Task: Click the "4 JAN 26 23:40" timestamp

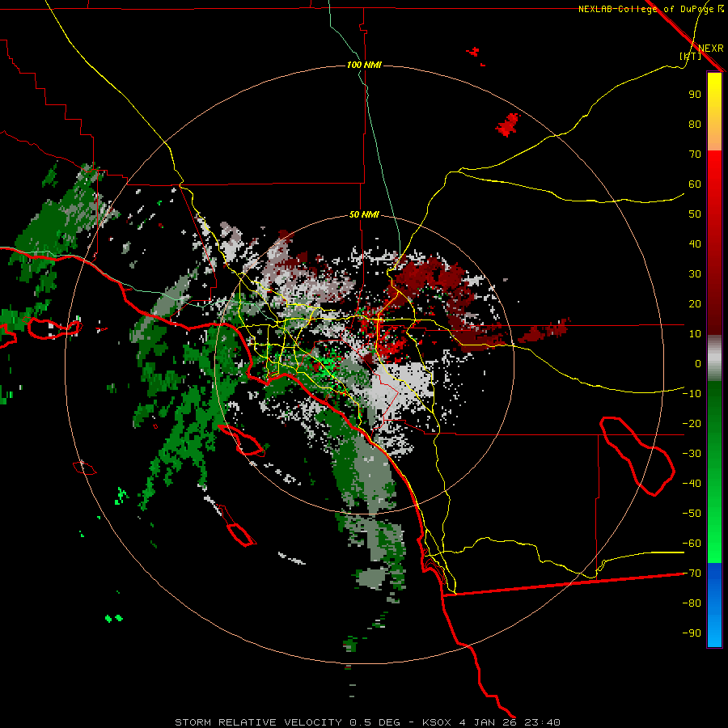Action: pos(510,722)
